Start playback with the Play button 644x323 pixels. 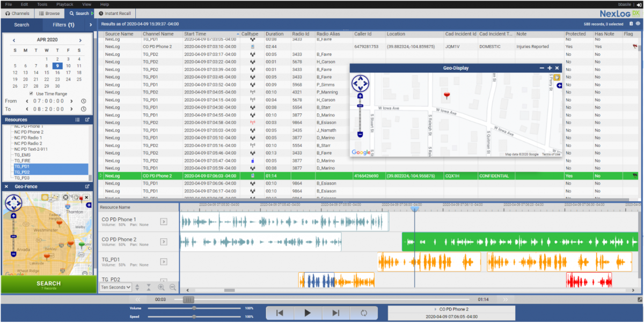tap(308, 313)
